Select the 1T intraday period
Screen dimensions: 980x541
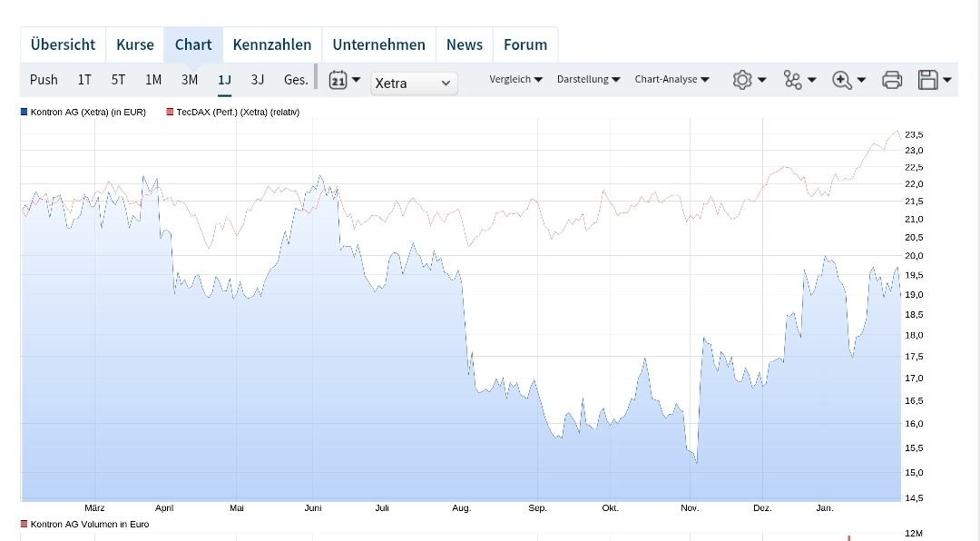(x=83, y=80)
